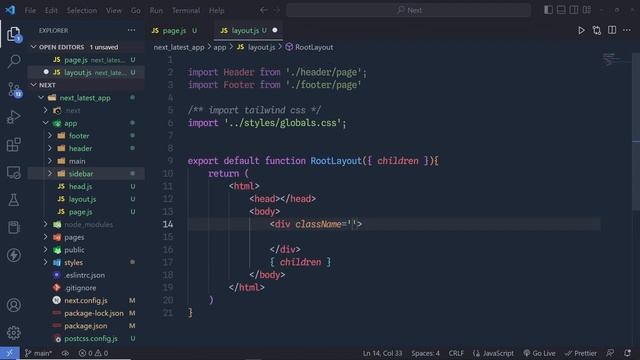This screenshot has height=360, width=640.
Task: Open the Run and Debug view
Action: 13,117
